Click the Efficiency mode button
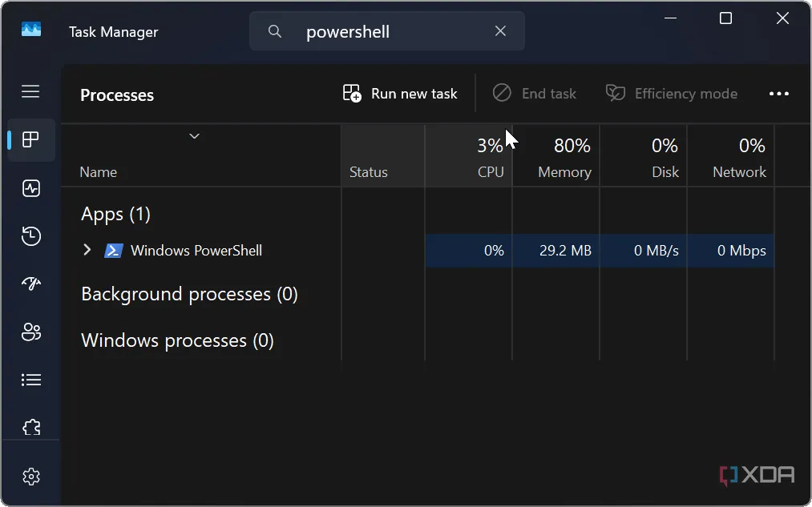This screenshot has width=812, height=507. pos(671,94)
